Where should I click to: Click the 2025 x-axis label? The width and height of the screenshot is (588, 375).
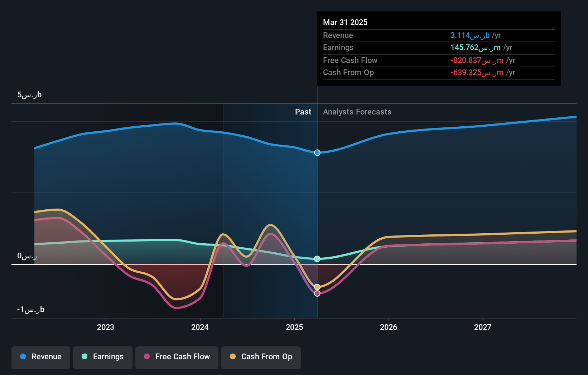coord(294,327)
